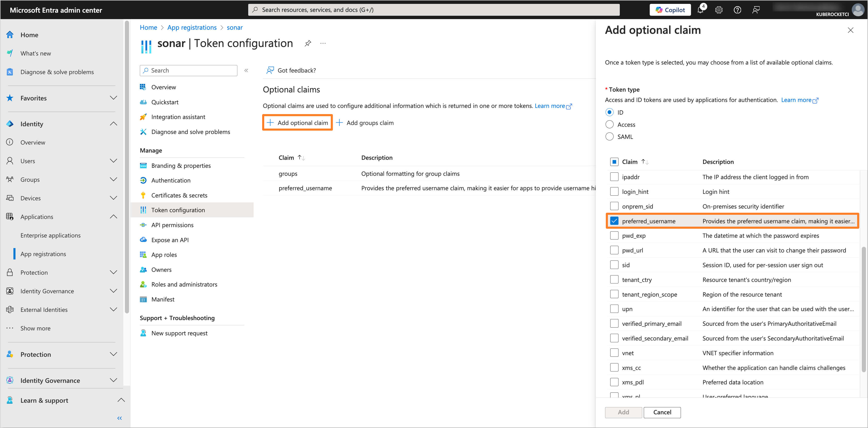Expand the Favorites section
868x428 pixels.
coord(114,98)
